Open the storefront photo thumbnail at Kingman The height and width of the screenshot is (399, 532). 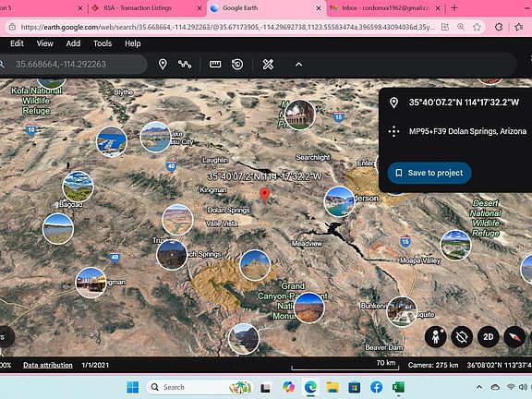coord(91,283)
